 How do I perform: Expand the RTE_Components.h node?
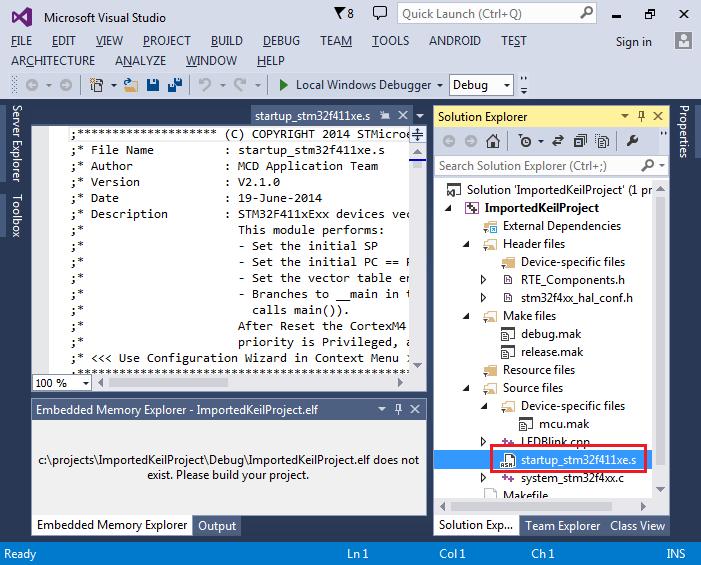[x=484, y=280]
